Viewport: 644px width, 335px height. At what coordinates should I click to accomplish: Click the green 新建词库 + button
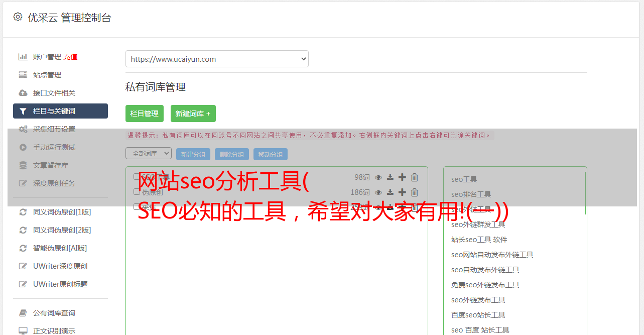coord(193,114)
